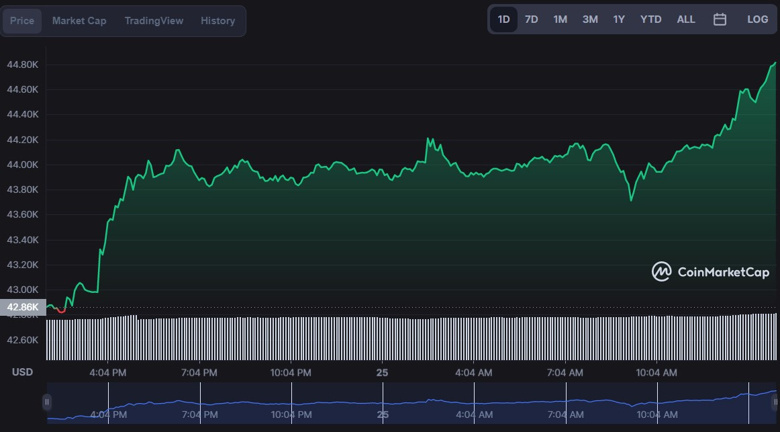The height and width of the screenshot is (432, 780).
Task: Select the 3M time range
Action: point(590,19)
